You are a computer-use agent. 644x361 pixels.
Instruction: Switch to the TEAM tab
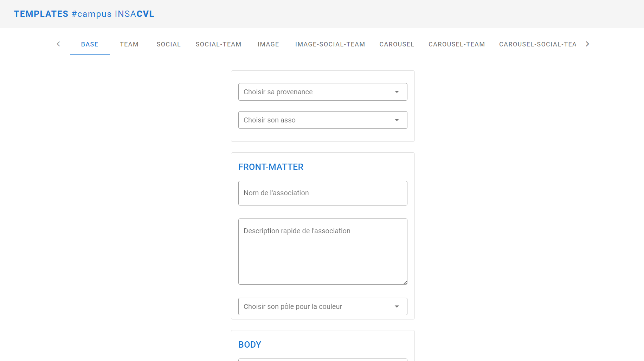pos(129,44)
